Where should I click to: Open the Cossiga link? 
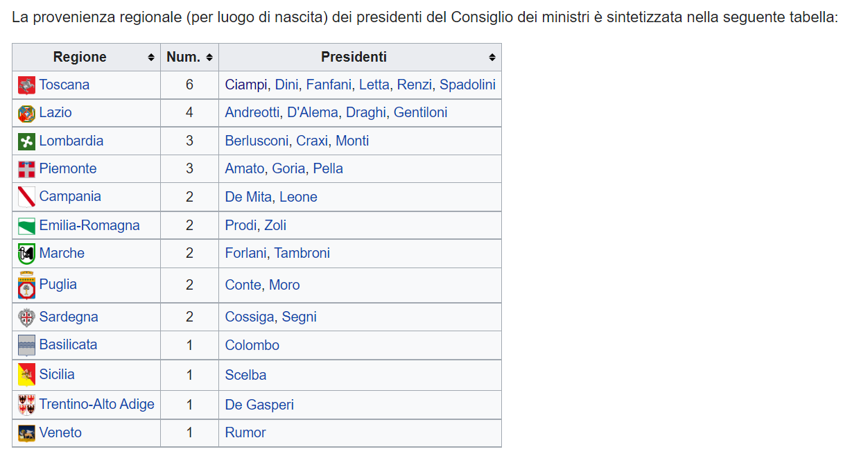click(250, 317)
